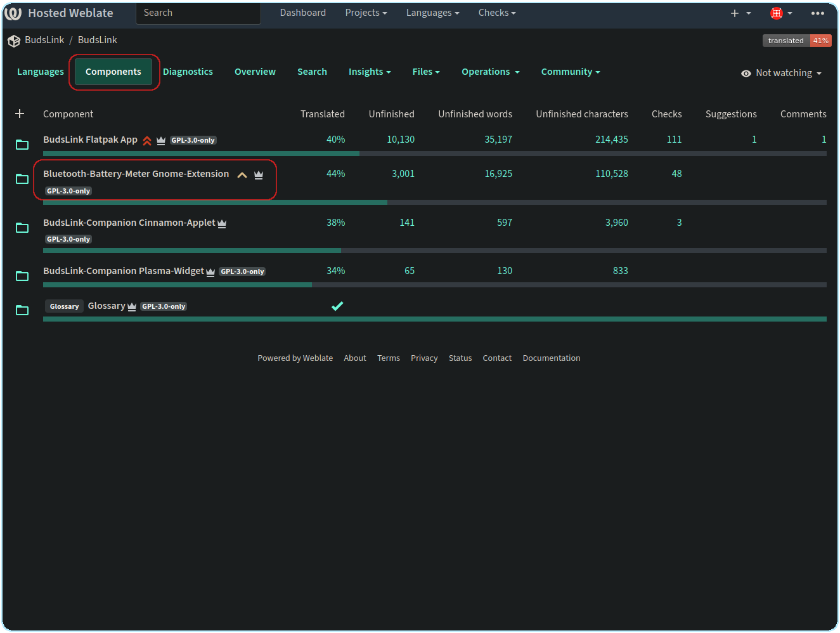Expand the Languages navbar menu
840x633 pixels.
[432, 13]
